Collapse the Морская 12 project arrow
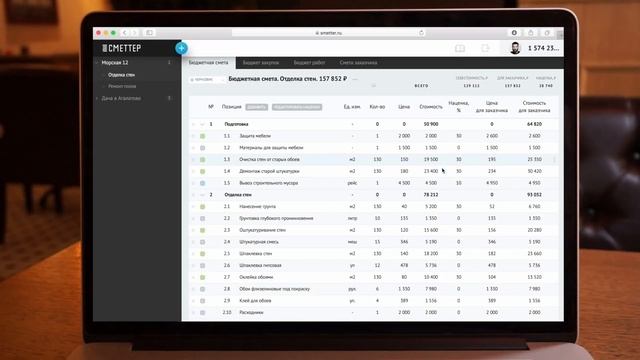Viewport: 640px width, 360px height. tap(97, 63)
